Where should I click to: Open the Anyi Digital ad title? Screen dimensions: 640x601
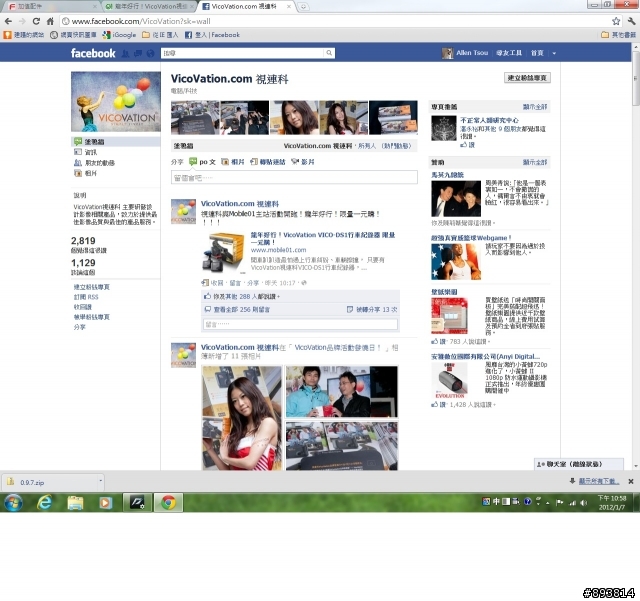(485, 356)
